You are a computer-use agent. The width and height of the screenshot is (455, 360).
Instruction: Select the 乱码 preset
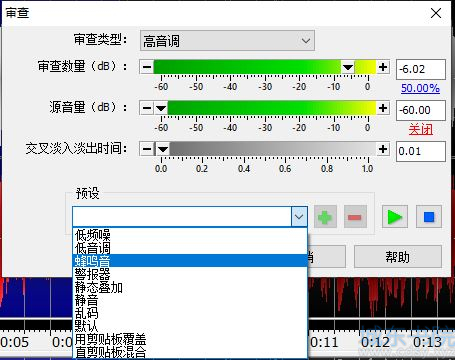click(190, 313)
